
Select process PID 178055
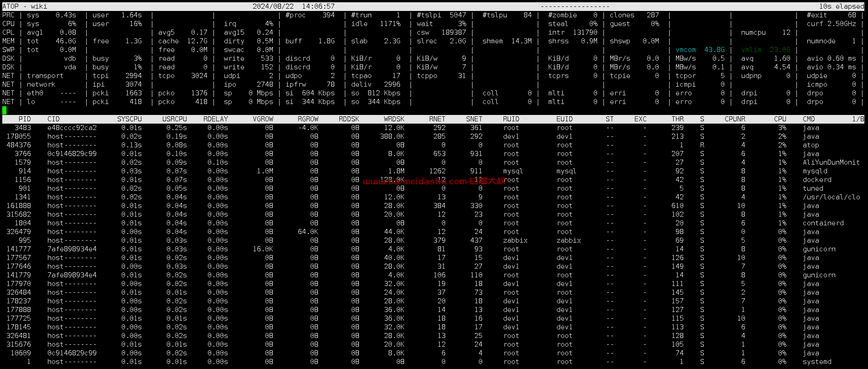click(433, 136)
